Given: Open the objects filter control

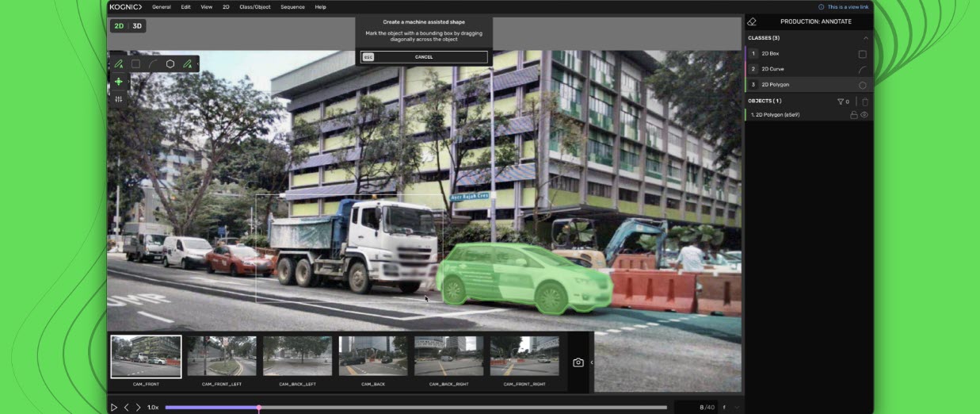Looking at the screenshot, I should click(842, 102).
